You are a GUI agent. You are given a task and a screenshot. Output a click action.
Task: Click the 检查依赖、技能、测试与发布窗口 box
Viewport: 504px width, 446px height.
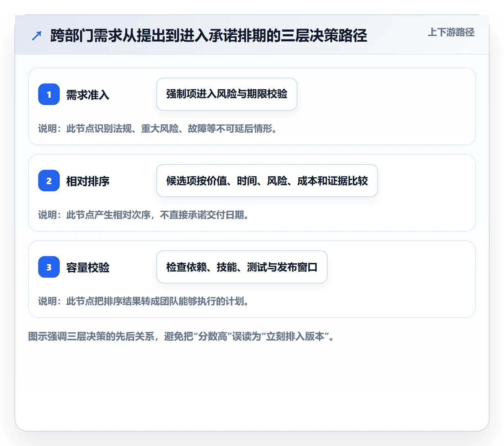click(x=242, y=267)
